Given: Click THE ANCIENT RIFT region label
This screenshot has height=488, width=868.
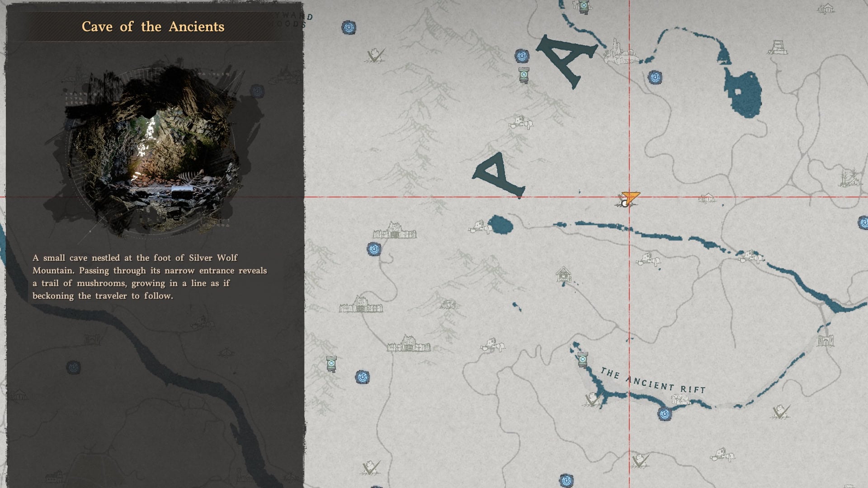Looking at the screenshot, I should click(653, 380).
